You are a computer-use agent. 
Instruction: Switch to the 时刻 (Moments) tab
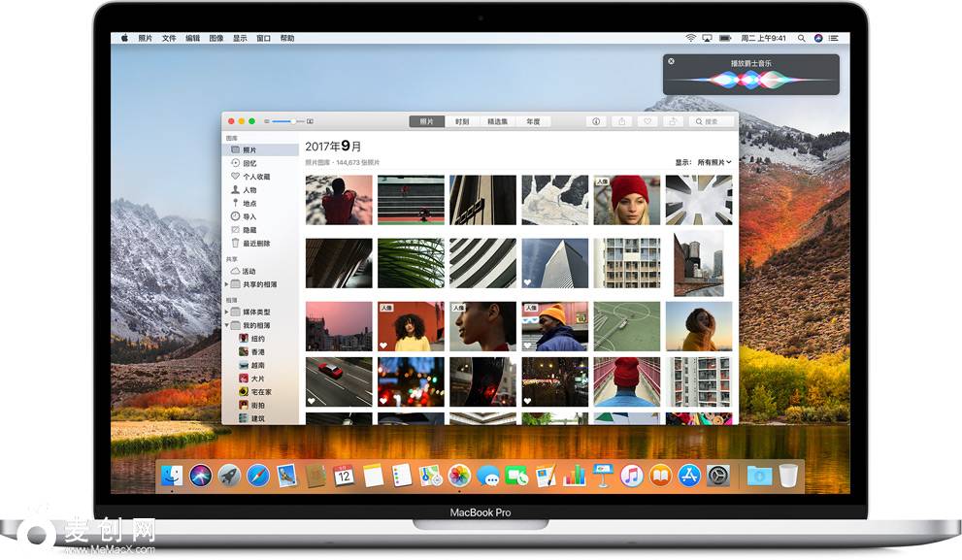click(x=462, y=121)
